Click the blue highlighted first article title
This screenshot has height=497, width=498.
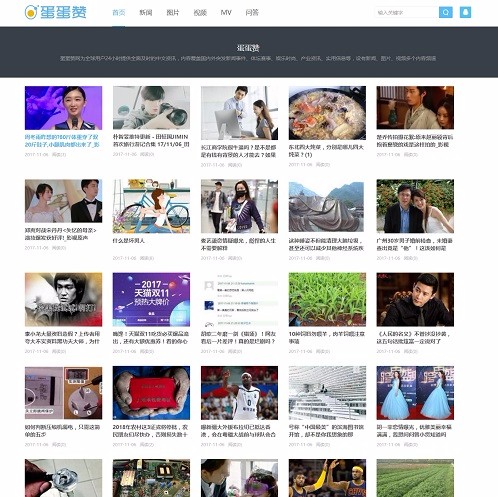coord(62,140)
